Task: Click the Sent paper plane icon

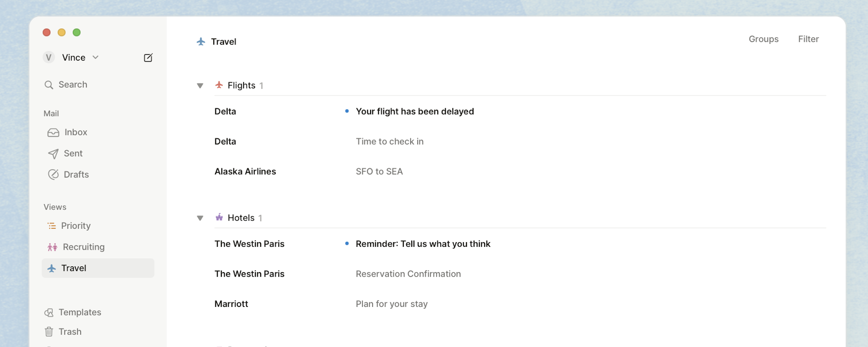Action: [53, 153]
